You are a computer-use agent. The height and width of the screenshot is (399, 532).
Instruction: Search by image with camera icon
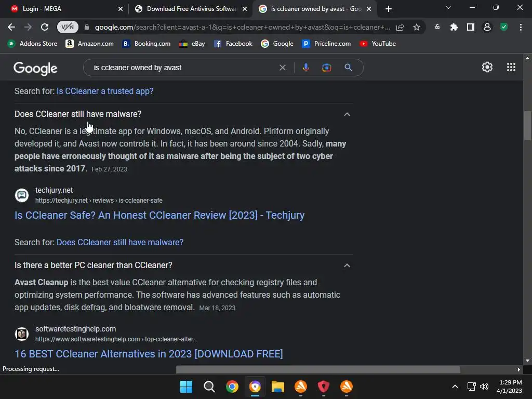[327, 68]
